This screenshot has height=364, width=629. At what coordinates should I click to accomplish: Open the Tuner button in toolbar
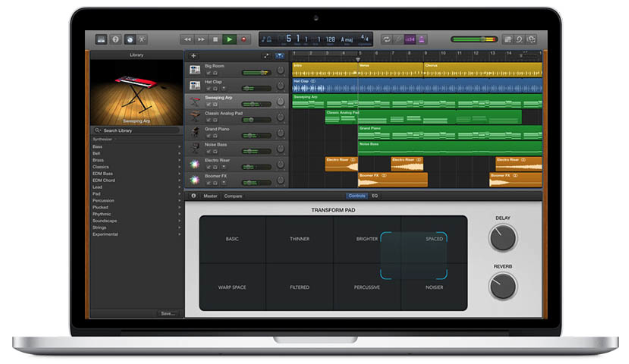(x=398, y=39)
